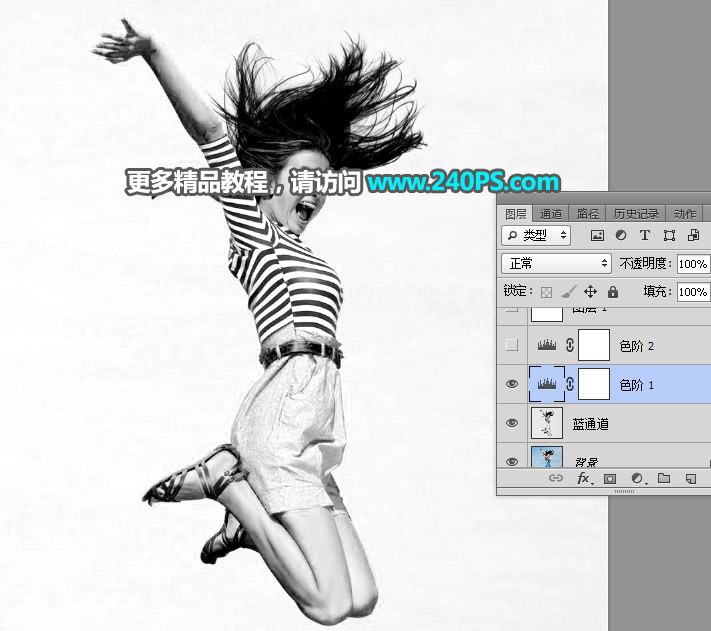Open the 正常 blend mode dropdown
This screenshot has height=631, width=711.
[x=557, y=264]
